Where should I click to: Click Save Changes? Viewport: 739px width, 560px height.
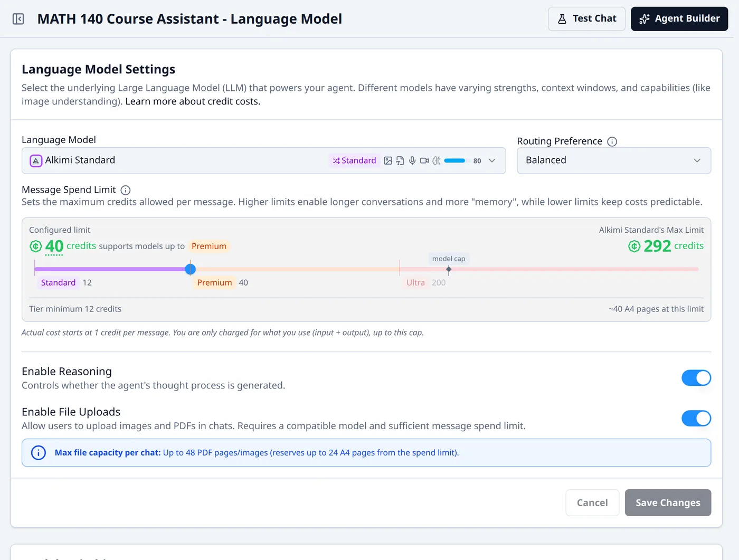pos(668,503)
